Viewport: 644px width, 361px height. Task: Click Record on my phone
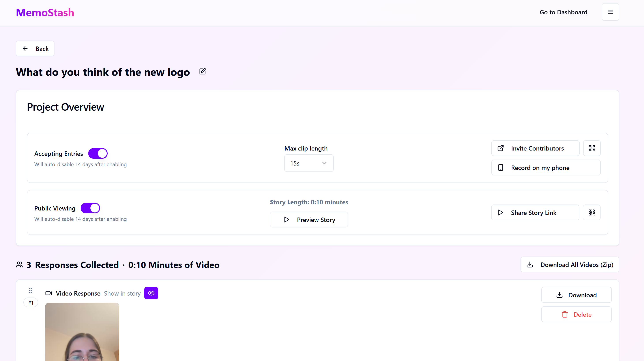pyautogui.click(x=546, y=168)
